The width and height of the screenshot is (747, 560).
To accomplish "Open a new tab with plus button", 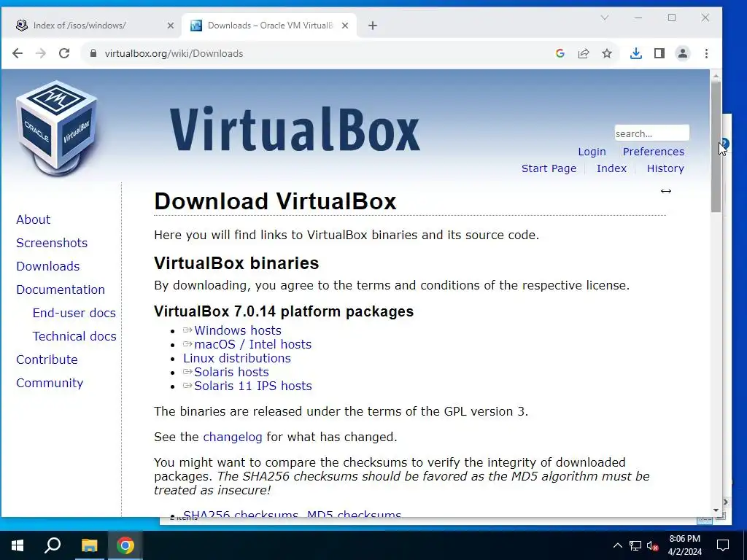I will 373,26.
